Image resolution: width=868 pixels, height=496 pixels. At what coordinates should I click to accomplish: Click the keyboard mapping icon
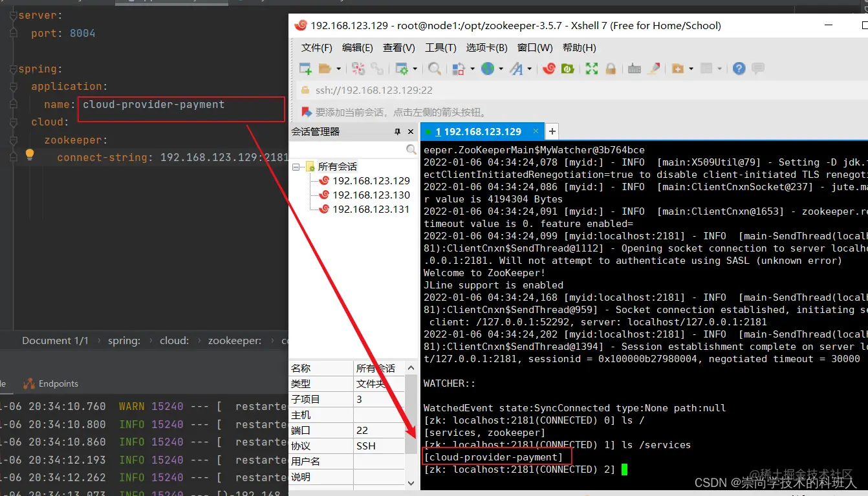click(x=635, y=69)
